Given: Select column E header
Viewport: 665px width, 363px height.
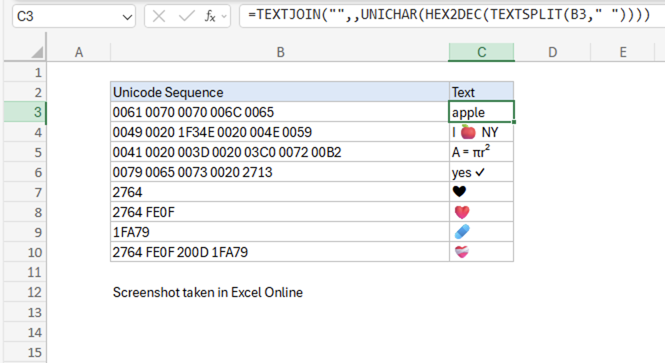Looking at the screenshot, I should [623, 53].
